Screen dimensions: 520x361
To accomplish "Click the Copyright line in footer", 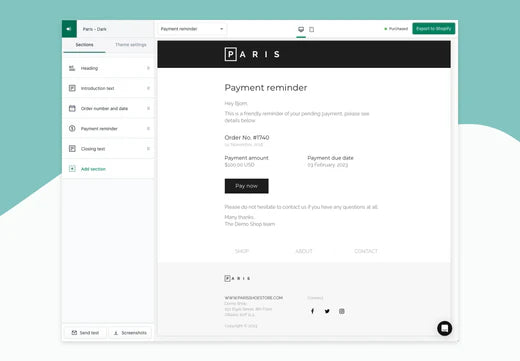I will (241, 326).
